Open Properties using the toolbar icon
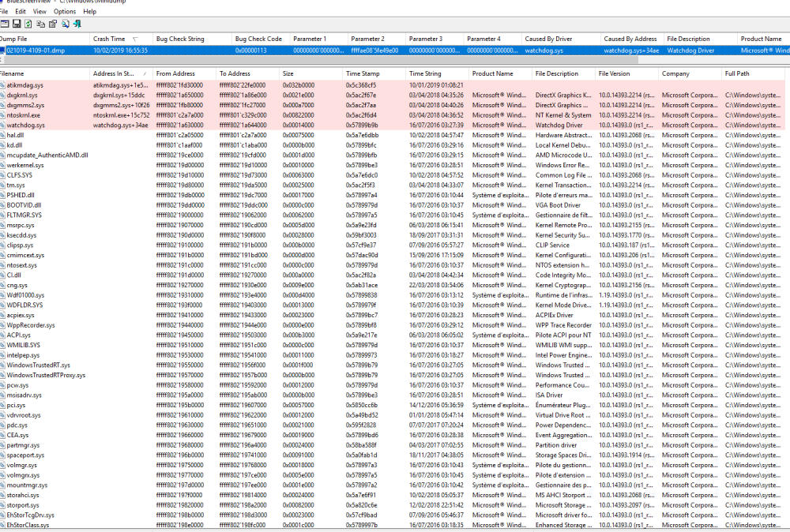 (x=52, y=24)
